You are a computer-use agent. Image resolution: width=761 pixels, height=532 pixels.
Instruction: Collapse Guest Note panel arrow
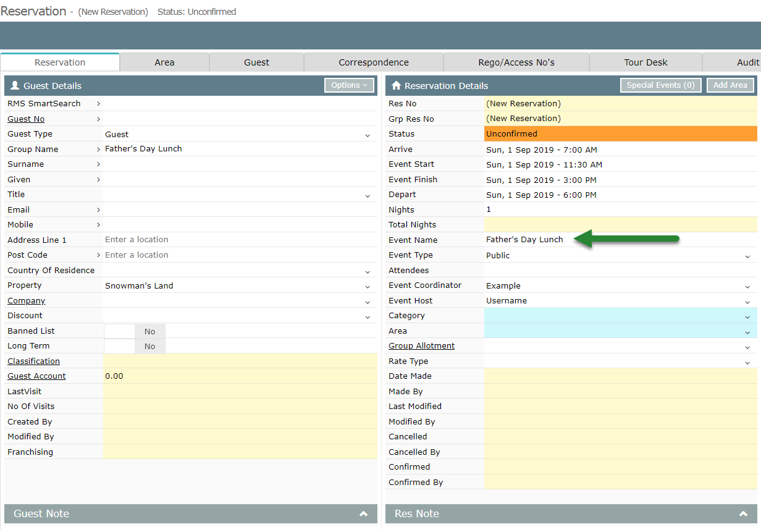click(363, 514)
